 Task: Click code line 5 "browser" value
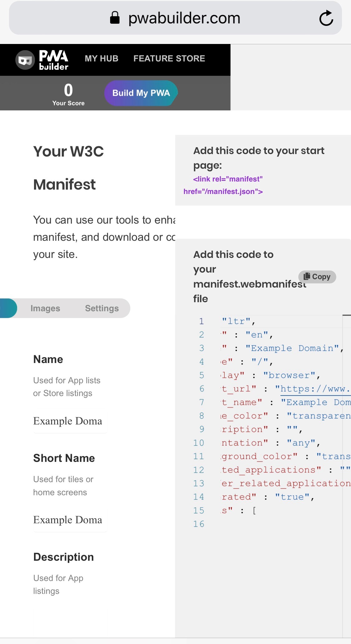289,375
